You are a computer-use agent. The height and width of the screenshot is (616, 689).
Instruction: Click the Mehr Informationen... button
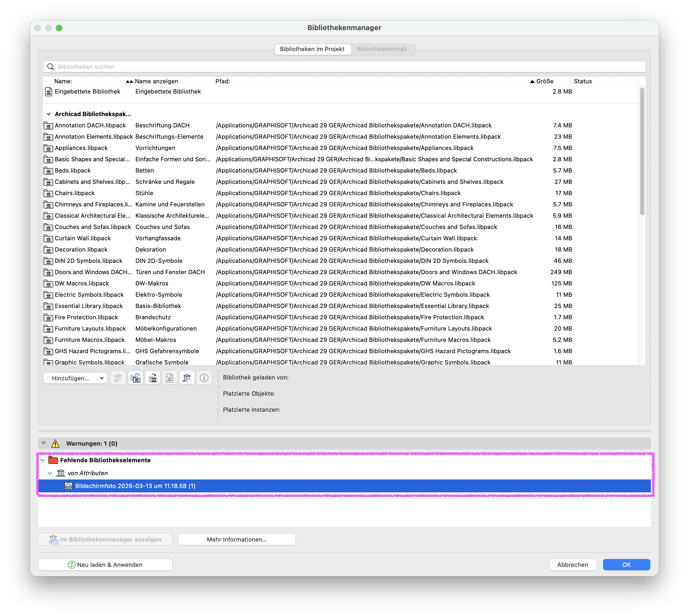pyautogui.click(x=236, y=539)
